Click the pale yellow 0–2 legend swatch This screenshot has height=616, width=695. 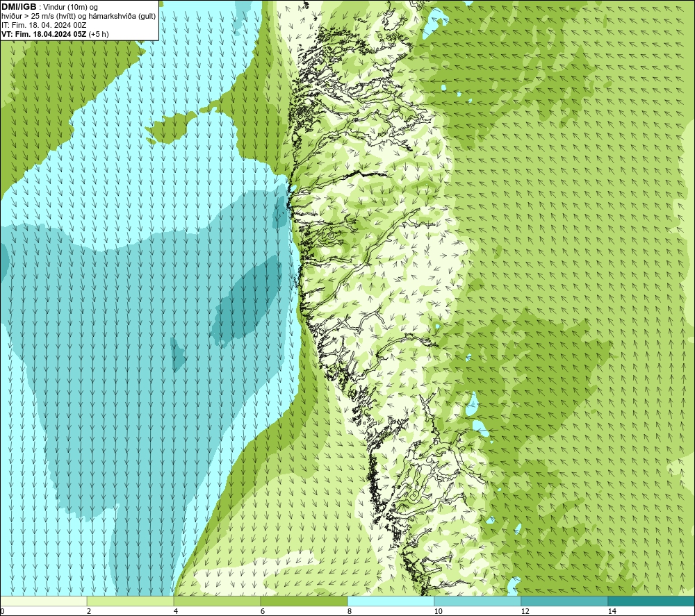pos(43,601)
